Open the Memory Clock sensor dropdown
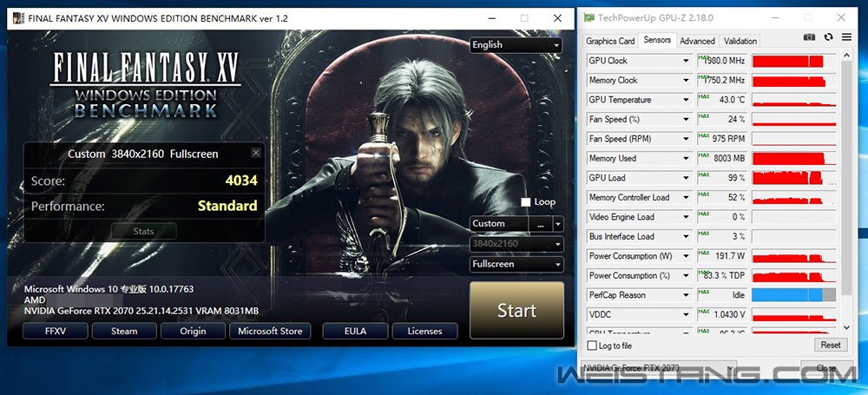 (x=687, y=81)
